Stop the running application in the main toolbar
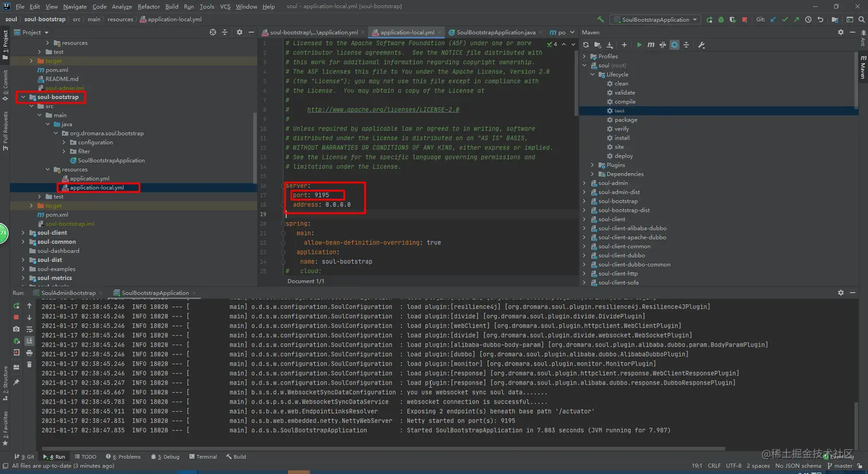Image resolution: width=868 pixels, height=474 pixels. click(745, 20)
